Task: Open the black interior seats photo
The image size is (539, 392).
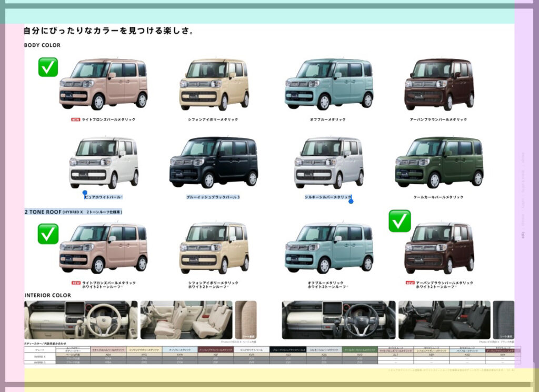Action: point(444,320)
